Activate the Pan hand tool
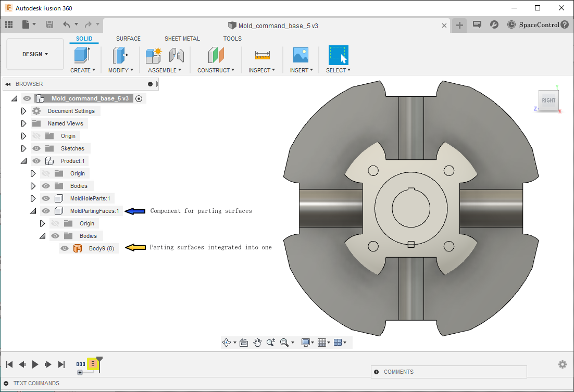Screen dimensions: 574x392 [x=257, y=342]
